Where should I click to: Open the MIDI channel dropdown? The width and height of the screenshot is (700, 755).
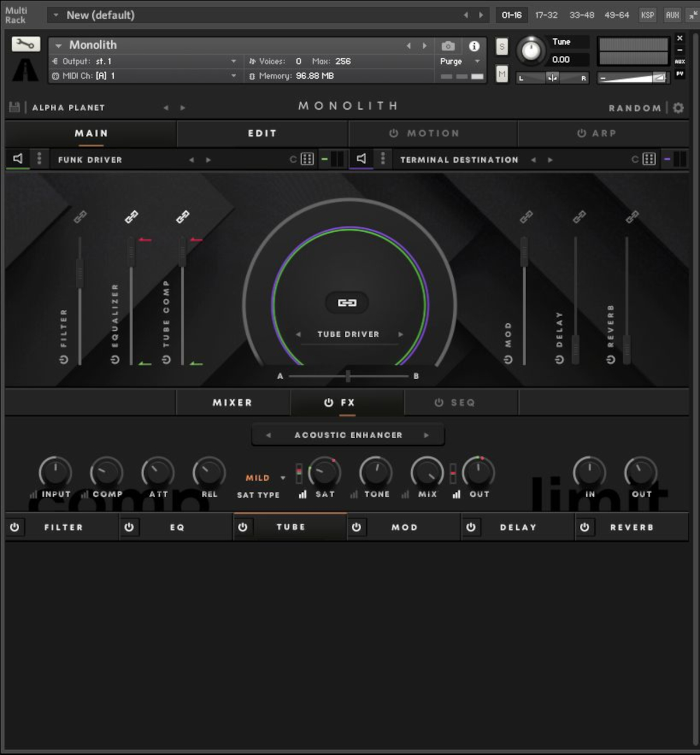[x=145, y=76]
